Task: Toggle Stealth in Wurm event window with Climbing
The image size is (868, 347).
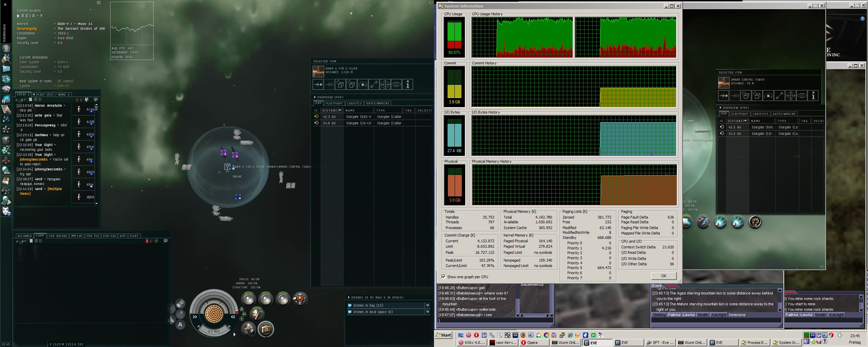Action: 703,315
